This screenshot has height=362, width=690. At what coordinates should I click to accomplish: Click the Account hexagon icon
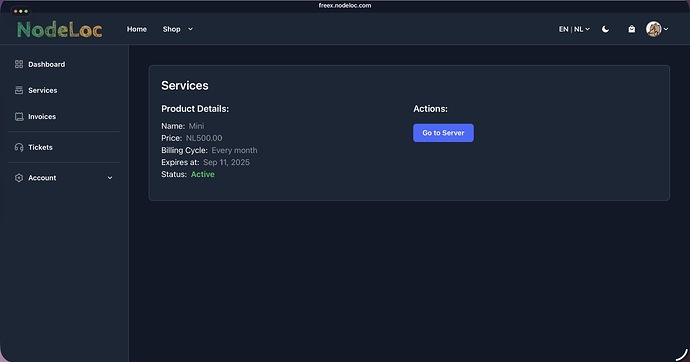(x=19, y=178)
